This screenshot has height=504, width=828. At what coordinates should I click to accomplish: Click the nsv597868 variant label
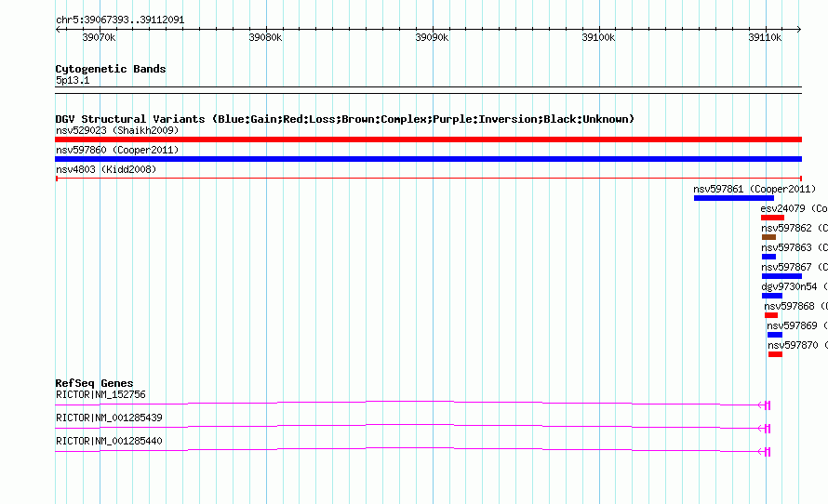tap(795, 306)
